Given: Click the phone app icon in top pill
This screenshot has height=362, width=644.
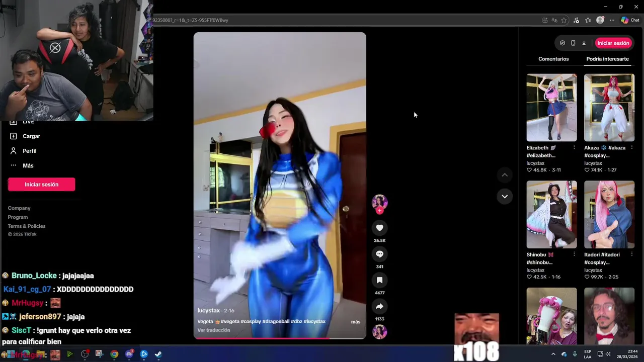Looking at the screenshot, I should 573,43.
